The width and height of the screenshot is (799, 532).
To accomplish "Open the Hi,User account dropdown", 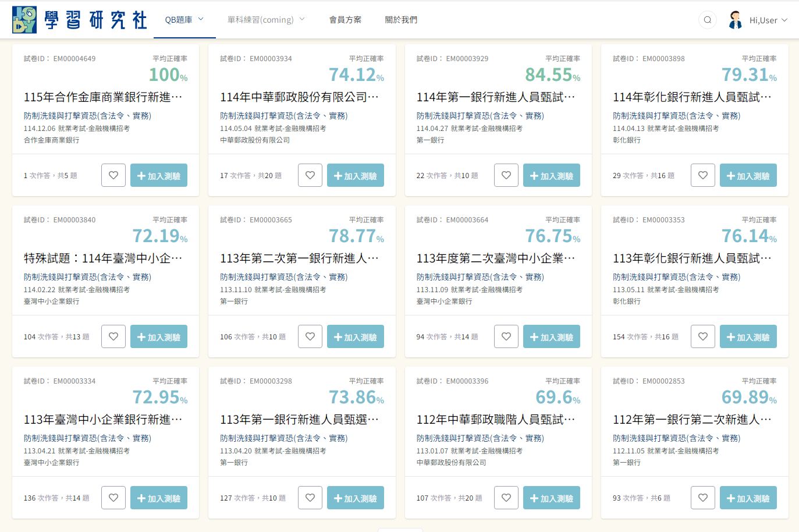I will (x=768, y=20).
